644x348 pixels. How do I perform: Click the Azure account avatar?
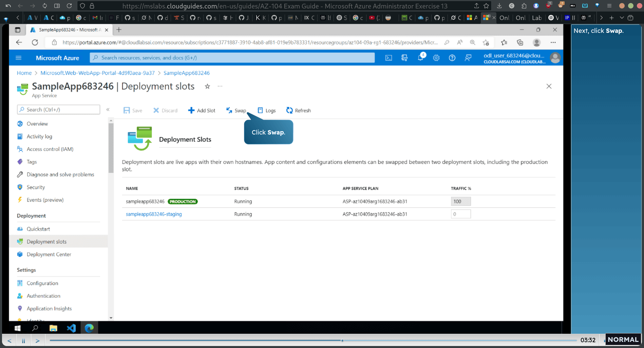(x=555, y=58)
